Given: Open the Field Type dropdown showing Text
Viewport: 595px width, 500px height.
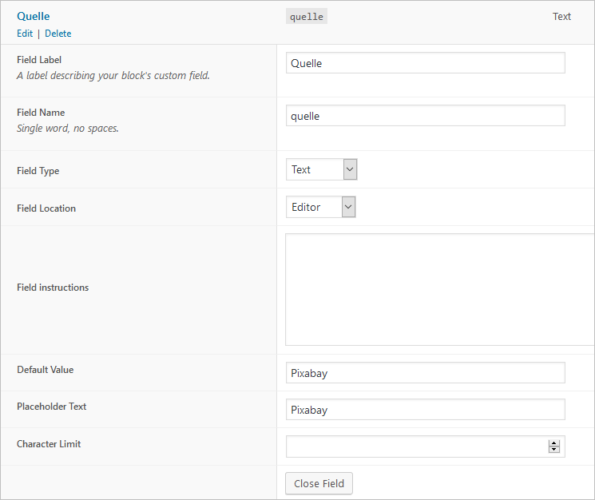Looking at the screenshot, I should coord(321,169).
